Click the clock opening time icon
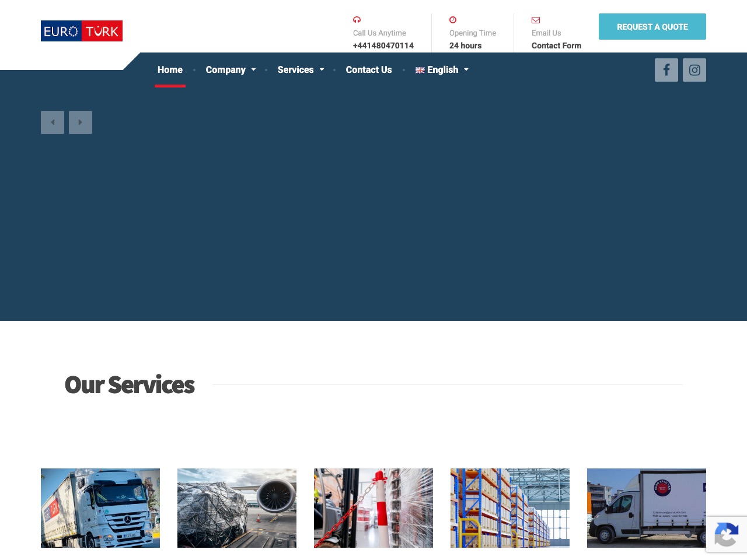The image size is (747, 560). pyautogui.click(x=453, y=20)
